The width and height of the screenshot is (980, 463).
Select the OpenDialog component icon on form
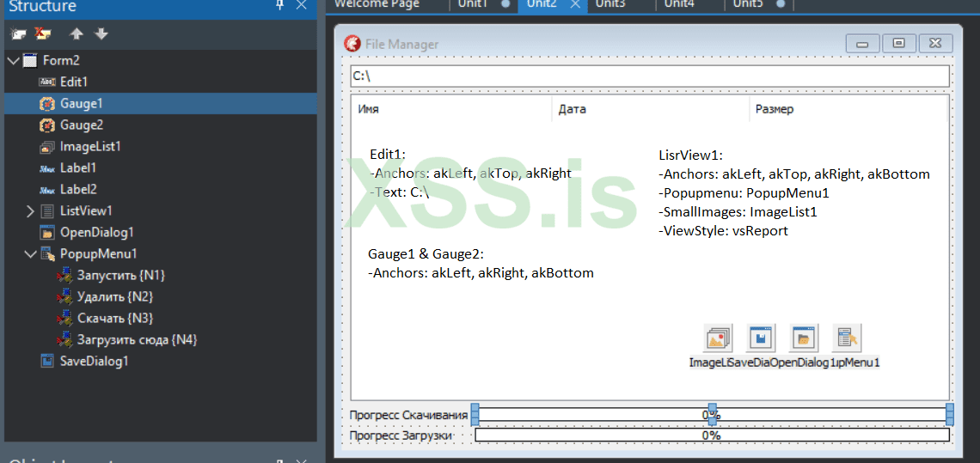pos(805,338)
